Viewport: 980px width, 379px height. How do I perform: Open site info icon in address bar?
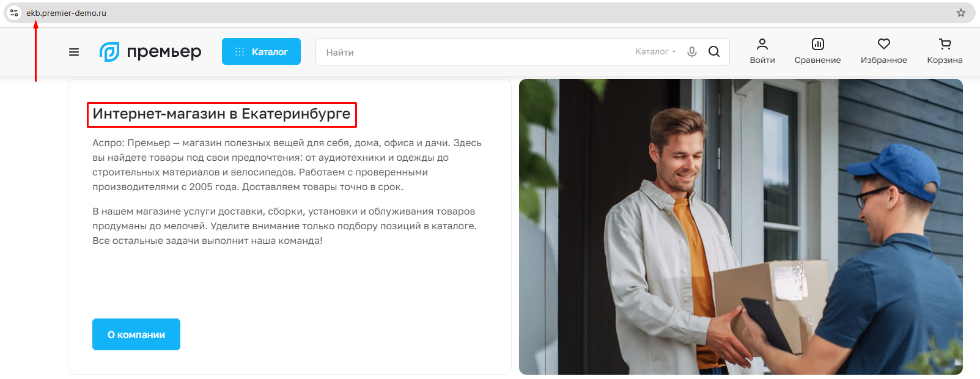tap(14, 13)
